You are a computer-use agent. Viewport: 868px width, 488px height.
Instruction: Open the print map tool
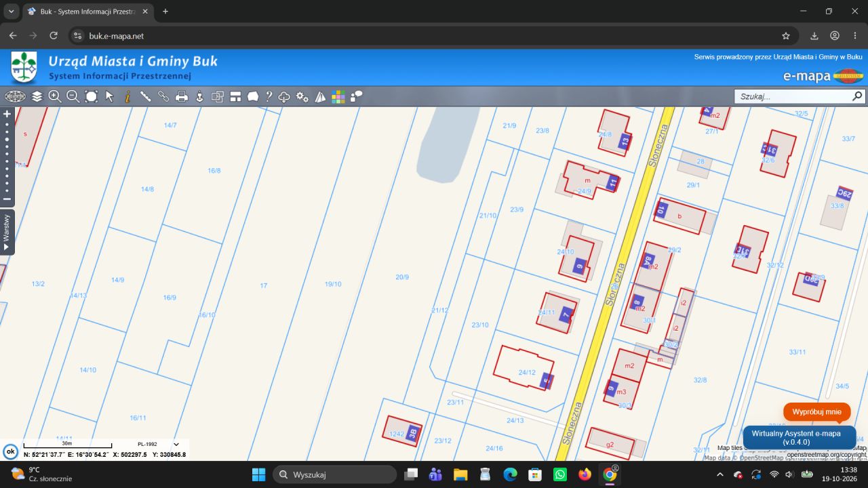(182, 97)
